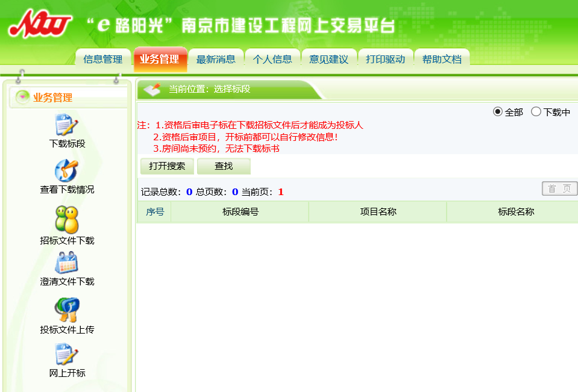Viewport: 578px width, 392px height.
Task: Click the note about 资格后审电子标
Action: 259,125
